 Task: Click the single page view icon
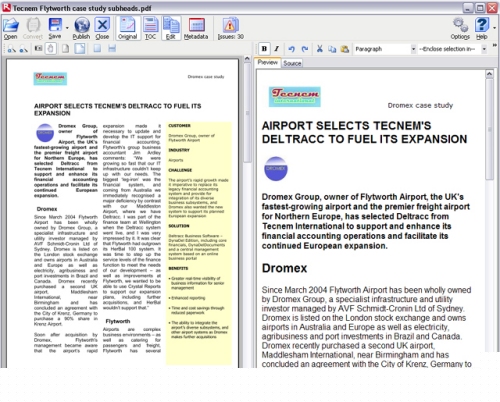click(x=66, y=49)
